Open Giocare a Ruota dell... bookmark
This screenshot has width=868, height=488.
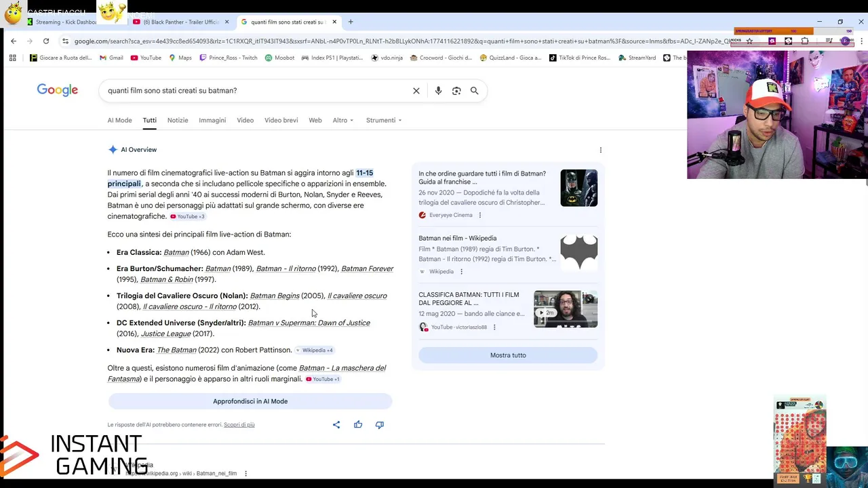(x=61, y=58)
